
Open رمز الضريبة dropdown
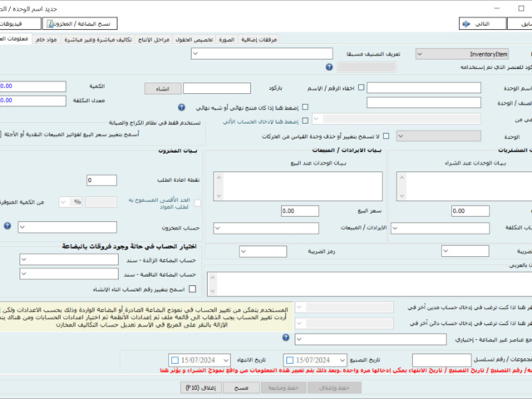click(x=263, y=251)
